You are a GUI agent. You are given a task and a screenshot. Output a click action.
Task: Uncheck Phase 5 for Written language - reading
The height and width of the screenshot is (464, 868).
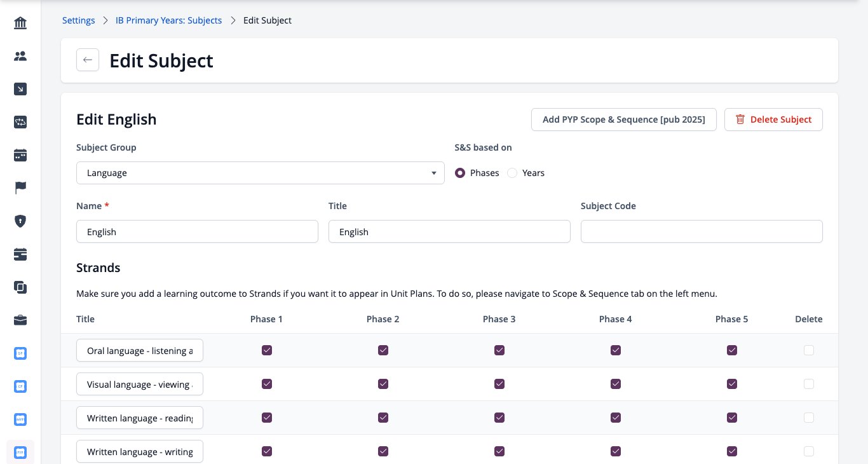click(x=732, y=418)
